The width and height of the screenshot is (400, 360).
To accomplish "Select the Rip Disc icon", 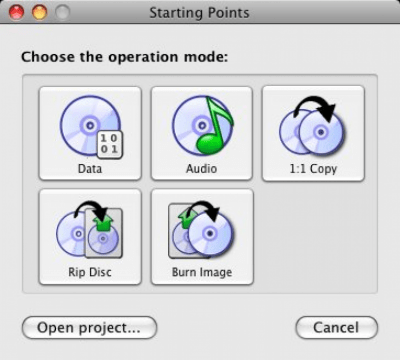I will [89, 230].
